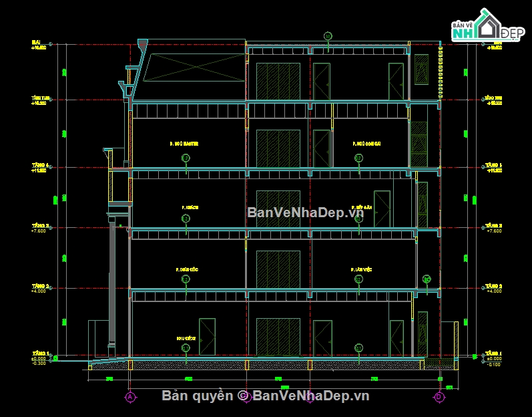Click the -0.300 elevation label

pyautogui.click(x=39, y=364)
